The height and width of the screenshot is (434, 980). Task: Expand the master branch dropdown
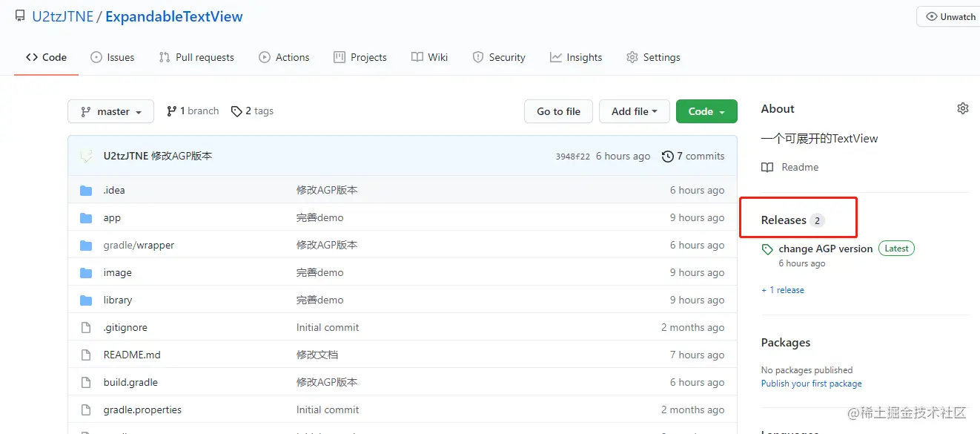pyautogui.click(x=110, y=111)
